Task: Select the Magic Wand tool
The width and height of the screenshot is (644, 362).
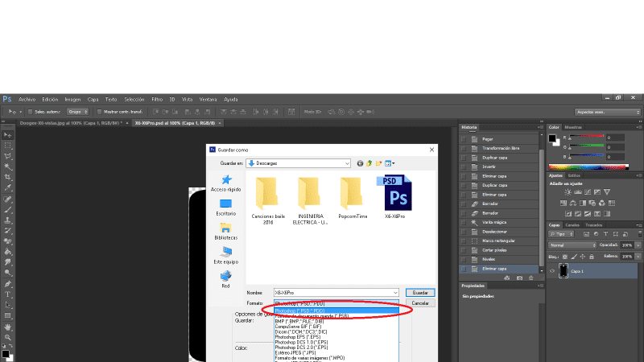Action: tap(8, 167)
